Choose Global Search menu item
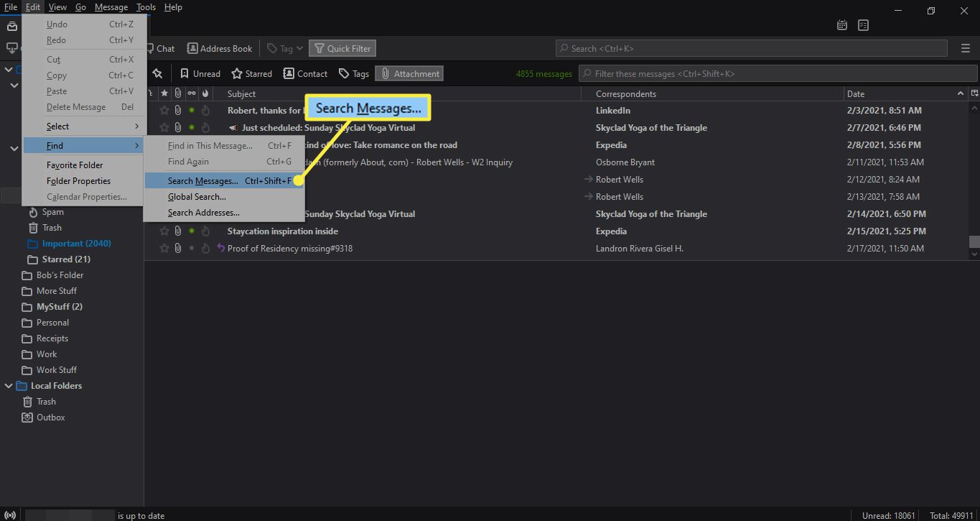This screenshot has width=980, height=521. click(x=224, y=197)
